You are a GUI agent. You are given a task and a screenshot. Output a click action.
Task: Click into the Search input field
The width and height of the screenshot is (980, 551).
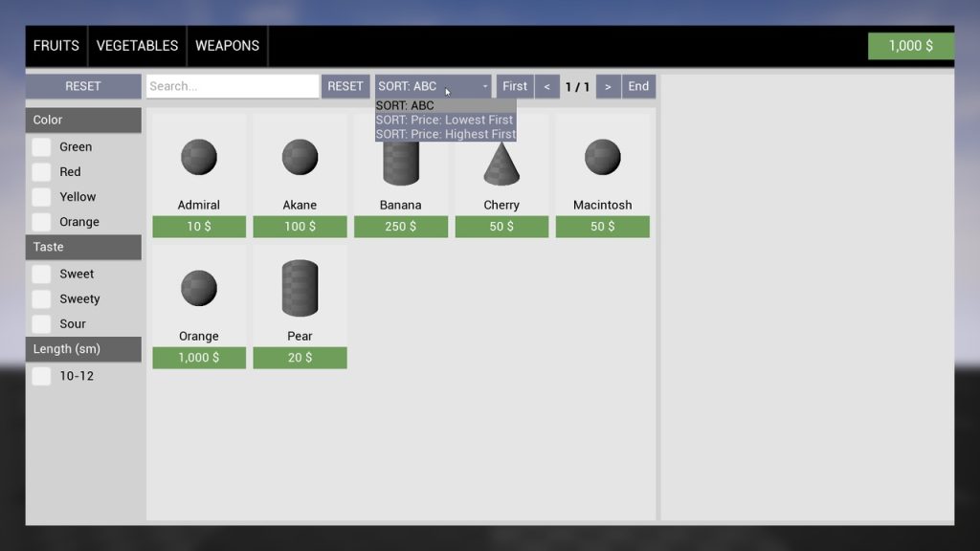[233, 86]
